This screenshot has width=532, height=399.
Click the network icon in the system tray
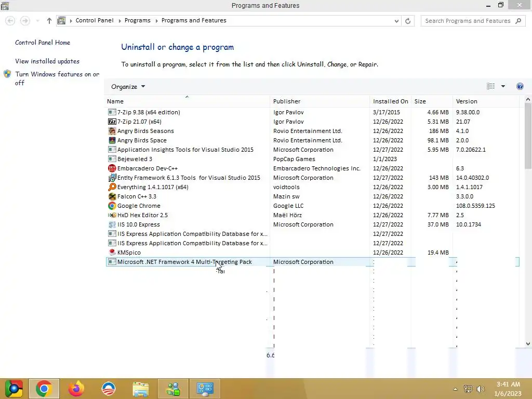click(x=468, y=389)
